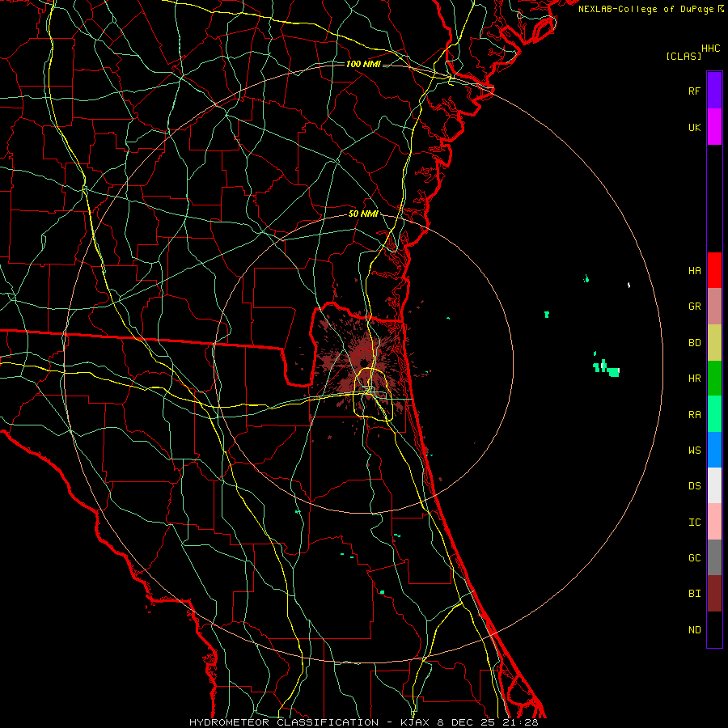
Task: Click the HA legend label
Action: tap(694, 270)
